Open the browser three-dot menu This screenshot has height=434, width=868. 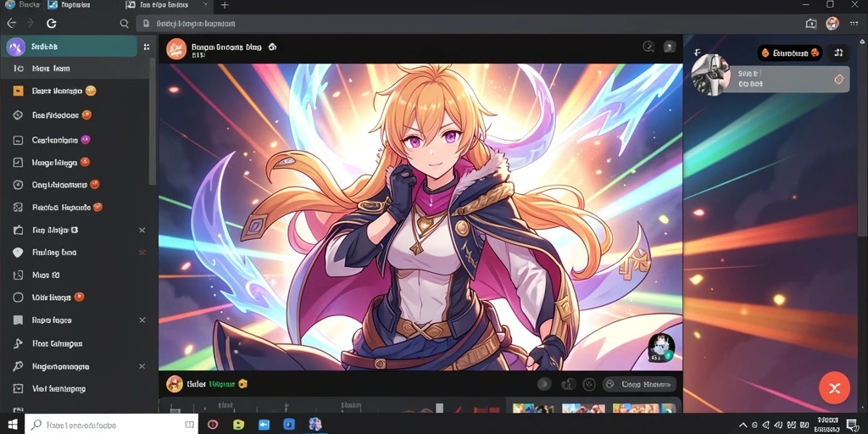854,23
